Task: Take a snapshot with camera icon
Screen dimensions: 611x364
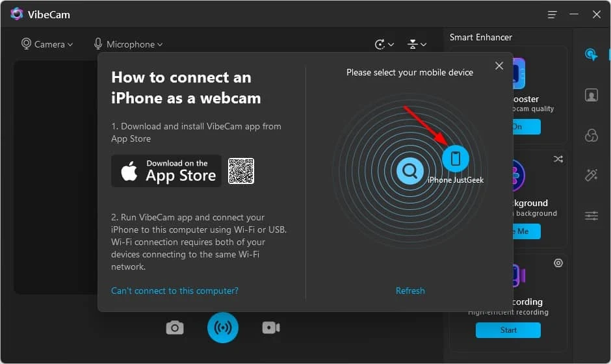Action: [175, 328]
